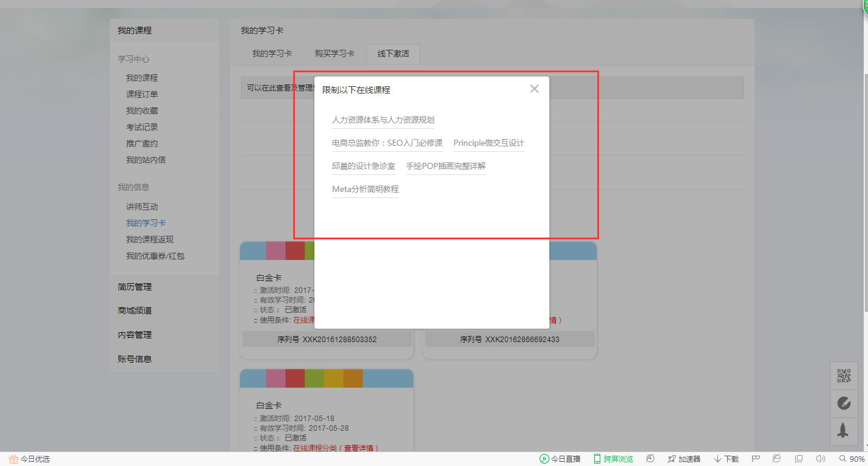Toggle 跨屏浏览 cross-screen browsing
The width and height of the screenshot is (868, 466).
(613, 459)
